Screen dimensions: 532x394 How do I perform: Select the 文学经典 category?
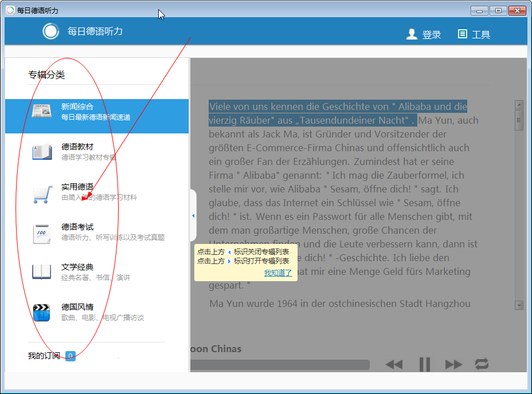tap(97, 272)
